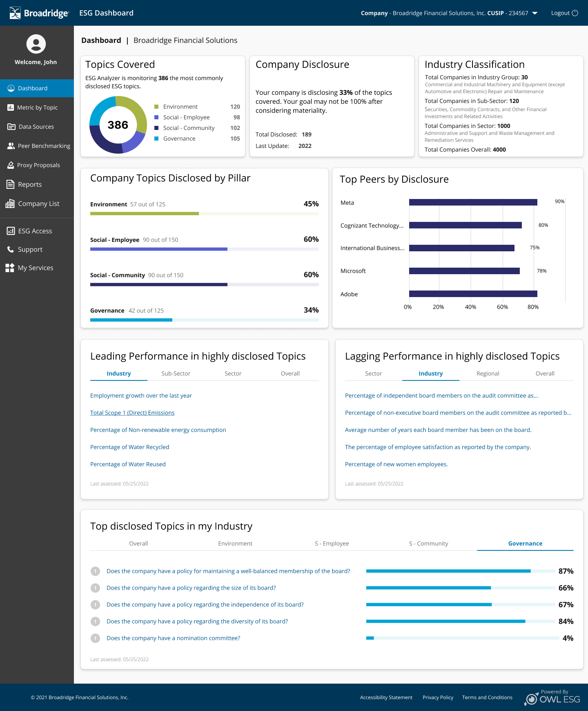Click the Dashboard gauge icon in sidebar
The image size is (588, 711).
click(x=11, y=88)
